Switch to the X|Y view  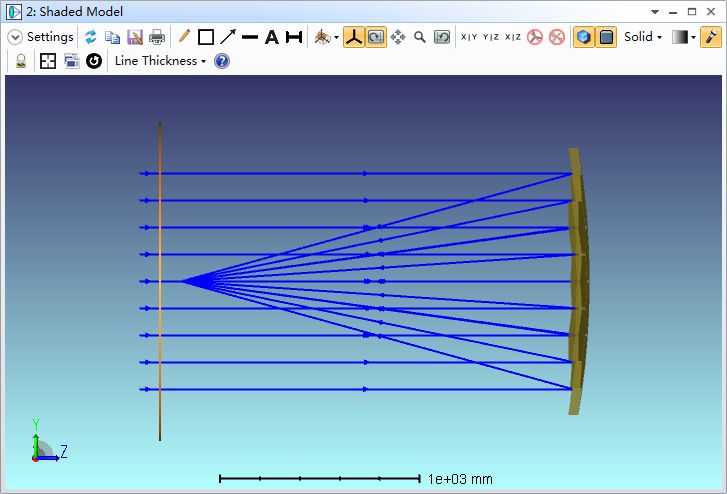point(469,37)
